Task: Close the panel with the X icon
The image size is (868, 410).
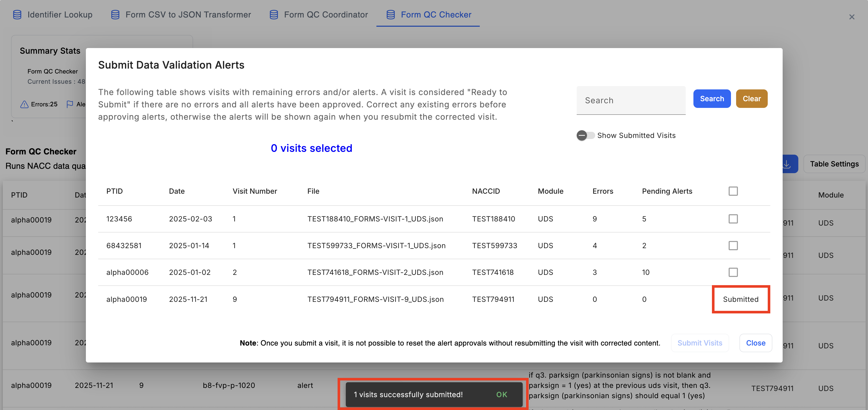Action: coord(852,17)
